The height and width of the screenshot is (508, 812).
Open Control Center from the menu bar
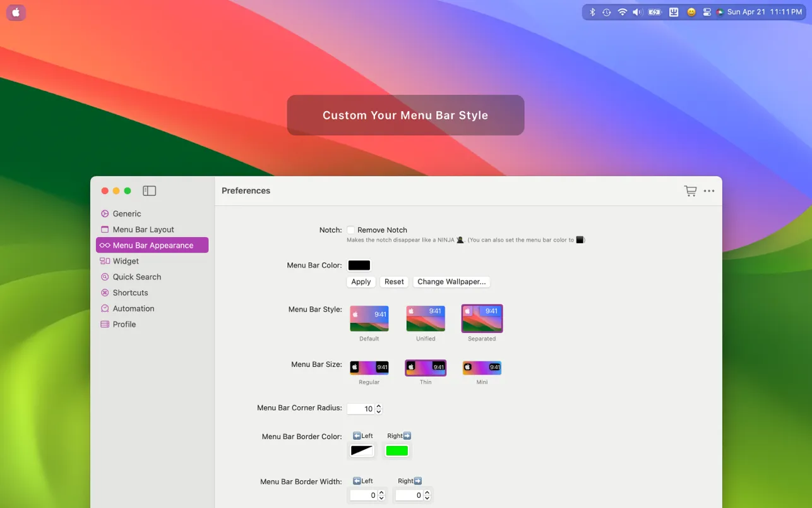click(x=707, y=12)
